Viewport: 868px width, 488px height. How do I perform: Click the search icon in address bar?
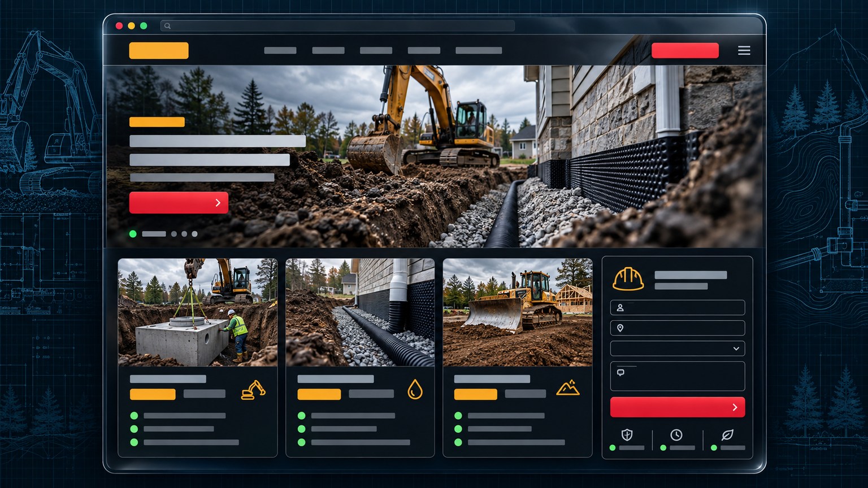pyautogui.click(x=167, y=26)
